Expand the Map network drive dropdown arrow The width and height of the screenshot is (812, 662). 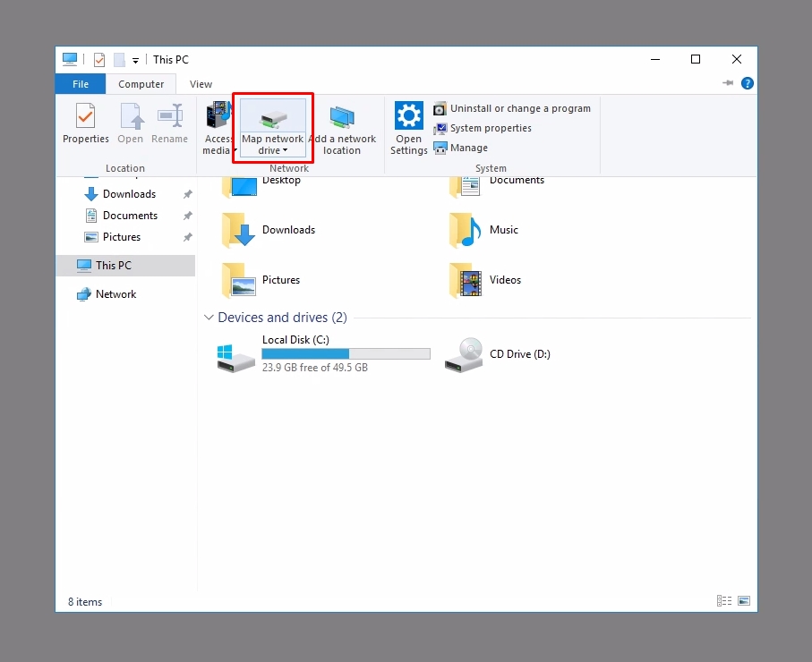pos(285,150)
